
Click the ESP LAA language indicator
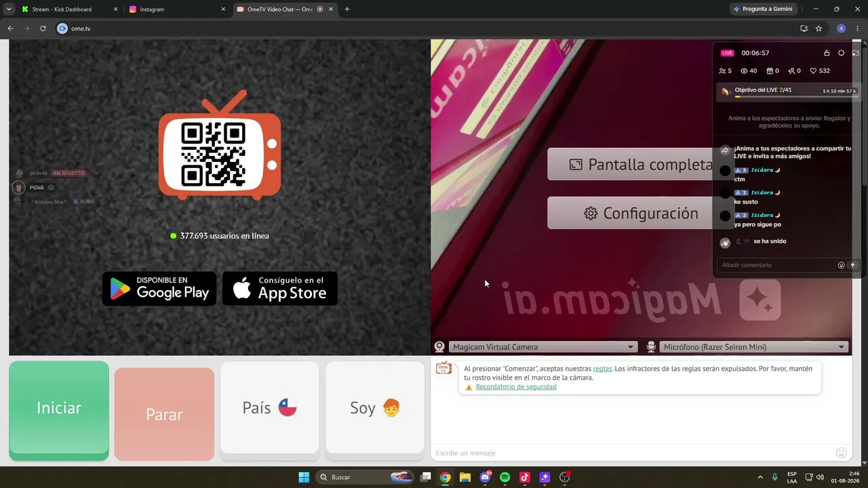click(x=792, y=477)
